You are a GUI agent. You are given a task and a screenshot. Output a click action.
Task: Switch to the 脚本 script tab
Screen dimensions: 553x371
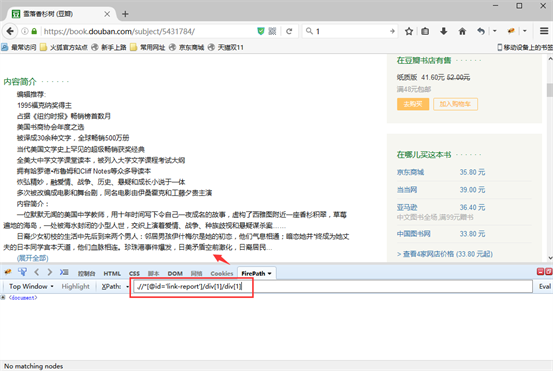point(153,273)
